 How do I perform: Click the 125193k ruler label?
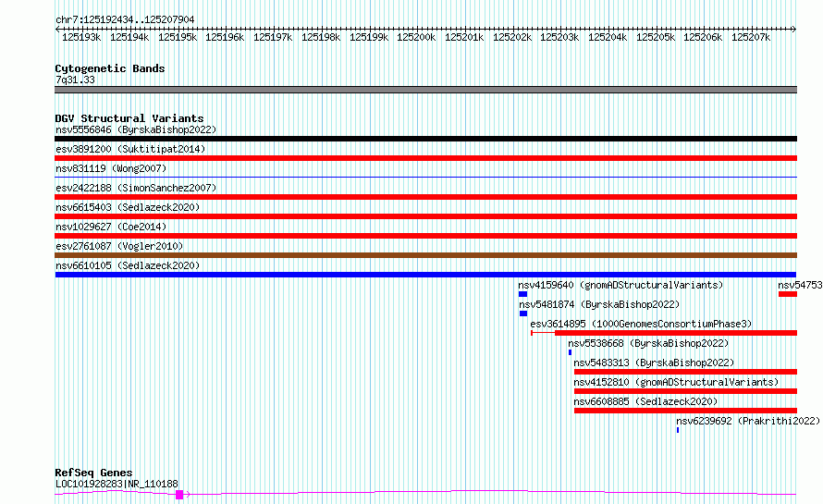click(x=81, y=37)
